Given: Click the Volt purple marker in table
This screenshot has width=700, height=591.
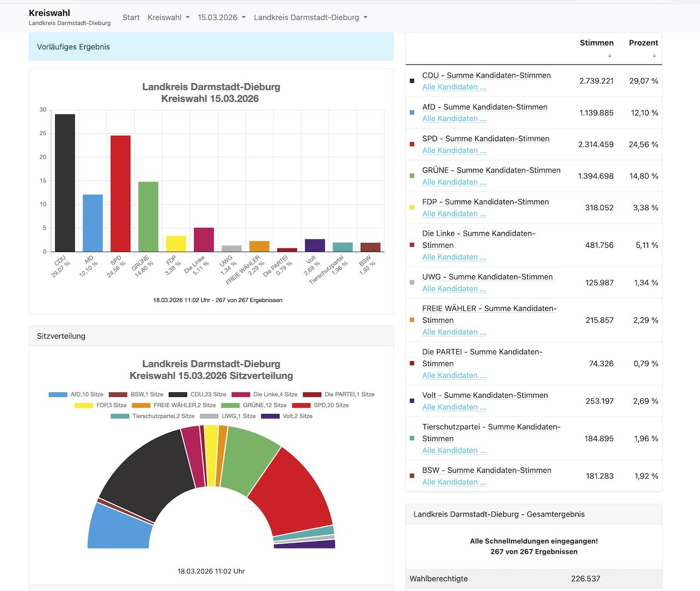Looking at the screenshot, I should click(412, 401).
